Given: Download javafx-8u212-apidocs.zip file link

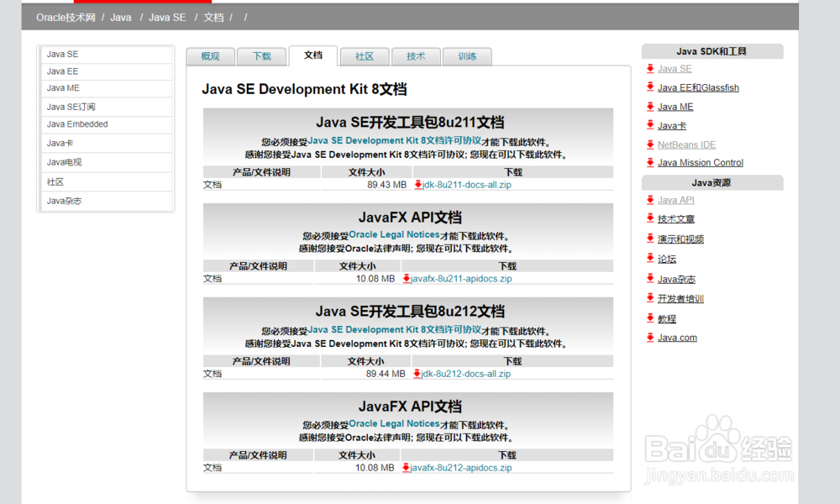Looking at the screenshot, I should pyautogui.click(x=460, y=468).
